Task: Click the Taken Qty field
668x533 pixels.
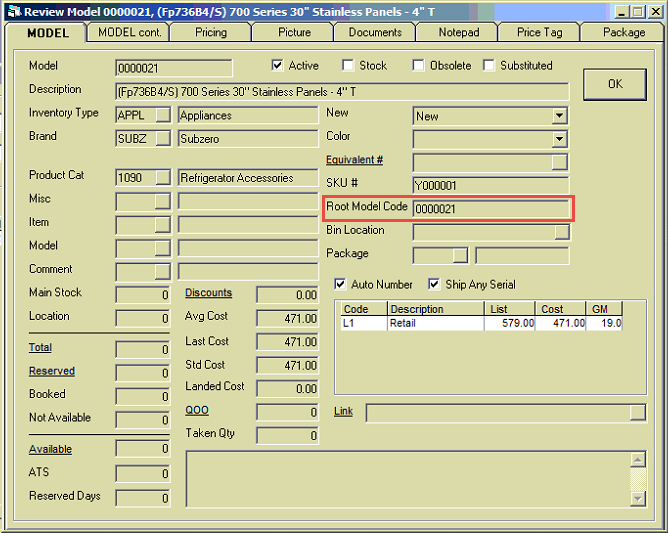Action: tap(287, 435)
